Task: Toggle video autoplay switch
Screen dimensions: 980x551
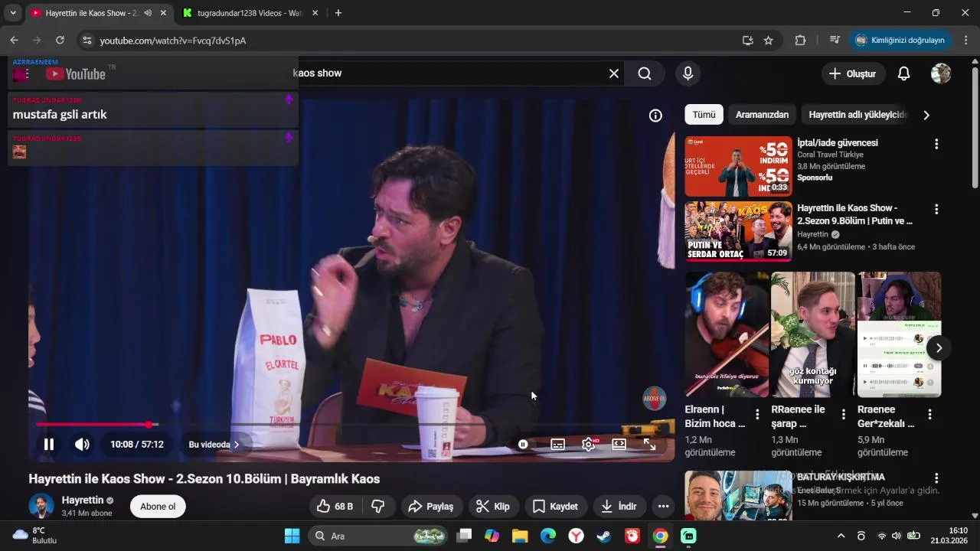Action: [x=523, y=445]
